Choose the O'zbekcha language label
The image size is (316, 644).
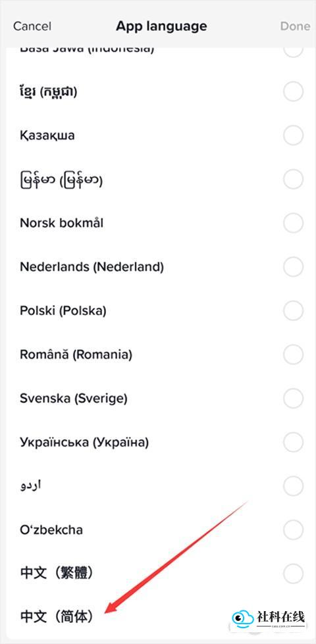click(x=51, y=530)
